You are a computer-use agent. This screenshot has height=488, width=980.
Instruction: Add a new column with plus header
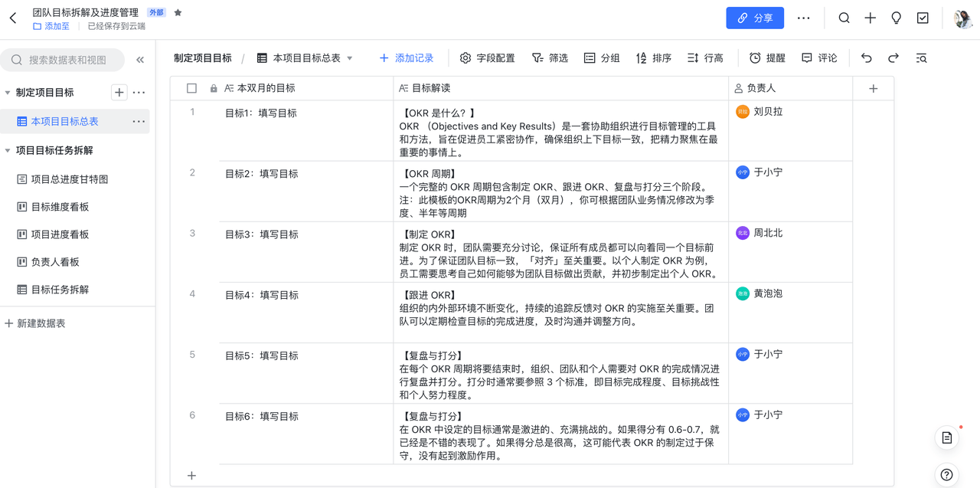(873, 89)
